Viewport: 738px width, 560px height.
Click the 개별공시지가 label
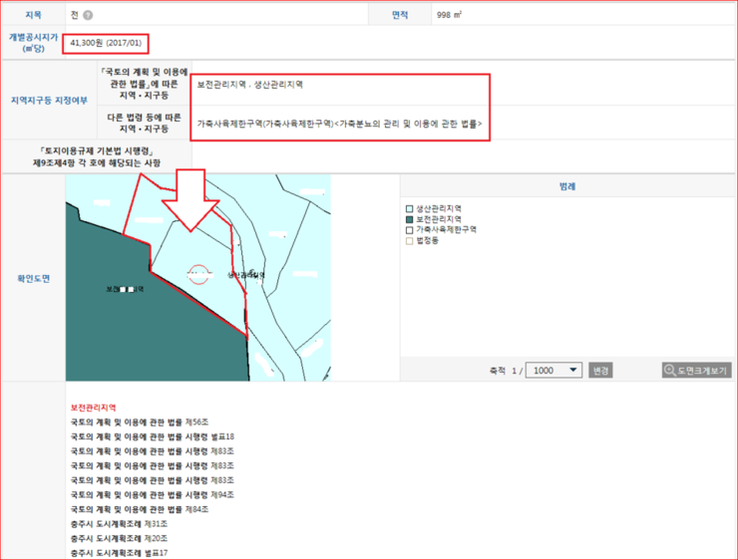[34, 42]
